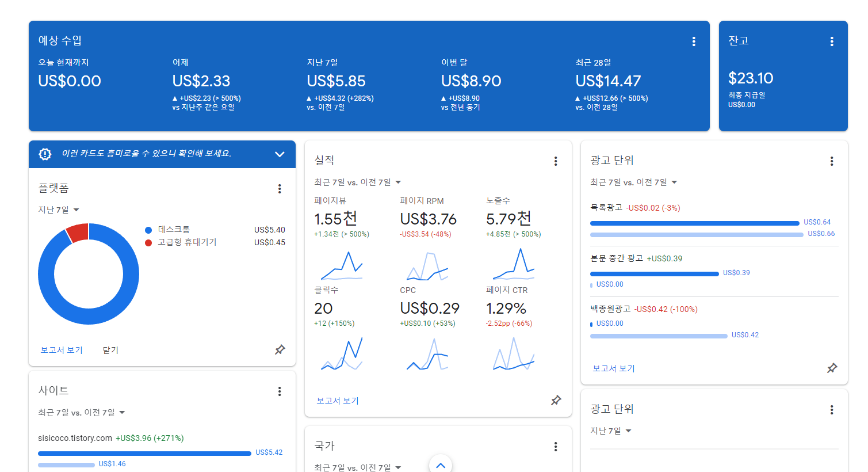Image resolution: width=868 pixels, height=472 pixels.
Task: Open the date range dropdown in 실적 card
Action: coord(358,182)
